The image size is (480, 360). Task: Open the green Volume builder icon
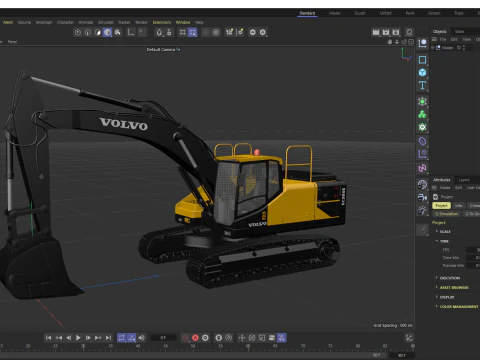[x=422, y=127]
